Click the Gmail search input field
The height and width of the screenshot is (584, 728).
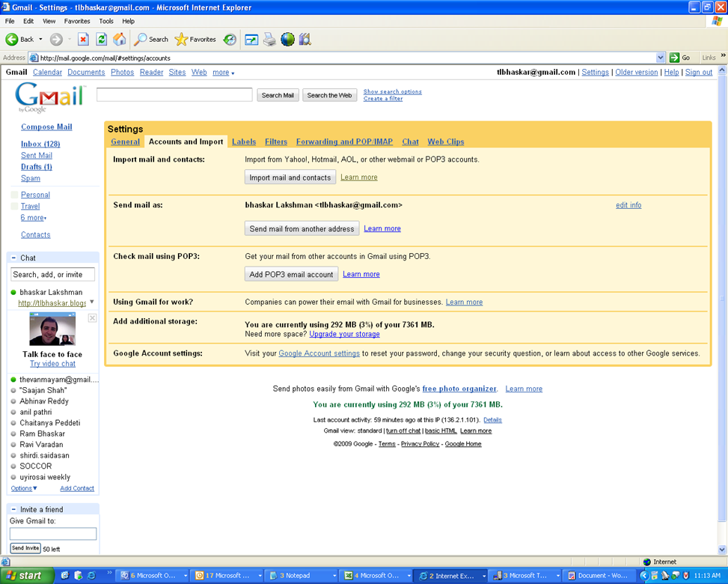coord(174,95)
